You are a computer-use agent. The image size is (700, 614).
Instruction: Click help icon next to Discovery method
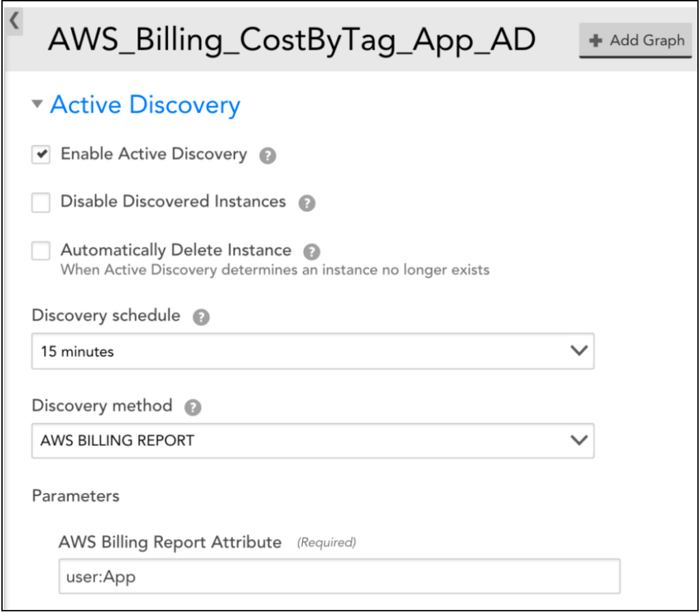(x=193, y=408)
